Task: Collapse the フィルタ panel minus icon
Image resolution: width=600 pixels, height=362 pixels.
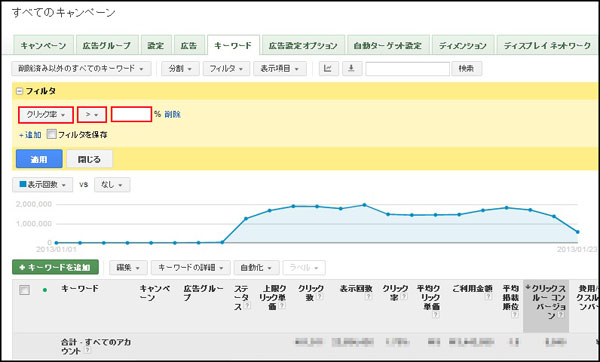Action: [x=19, y=91]
